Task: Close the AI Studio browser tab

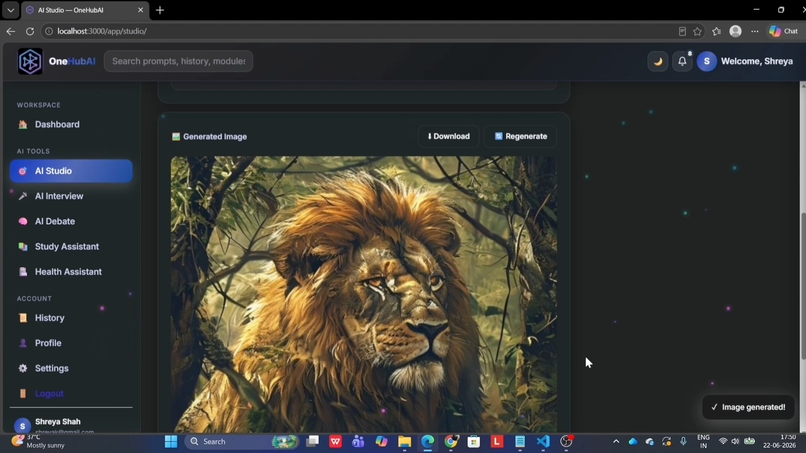Action: 140,10
